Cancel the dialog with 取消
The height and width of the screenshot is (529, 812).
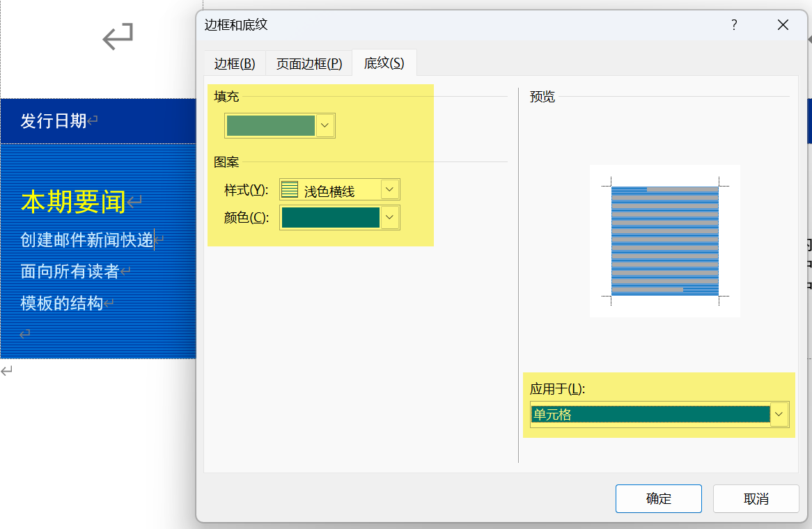tap(756, 498)
